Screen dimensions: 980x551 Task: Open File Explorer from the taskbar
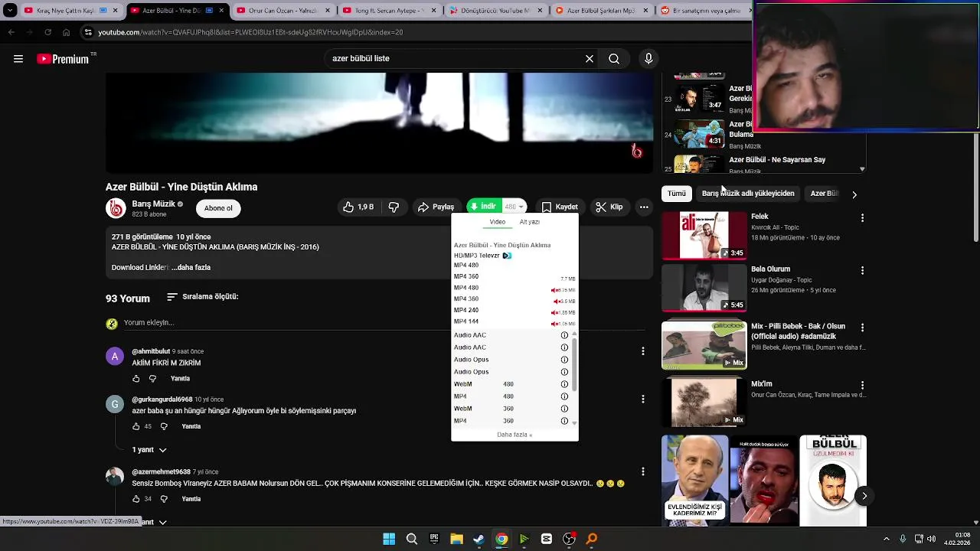tap(456, 539)
